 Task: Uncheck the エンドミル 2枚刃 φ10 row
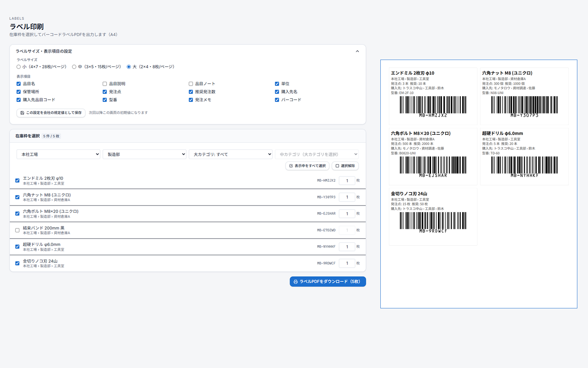point(17,181)
